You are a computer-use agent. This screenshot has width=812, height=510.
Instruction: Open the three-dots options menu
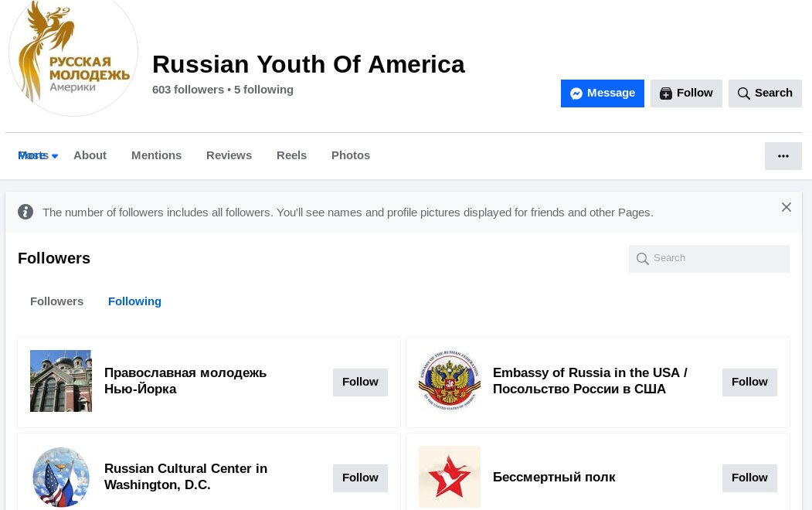783,156
